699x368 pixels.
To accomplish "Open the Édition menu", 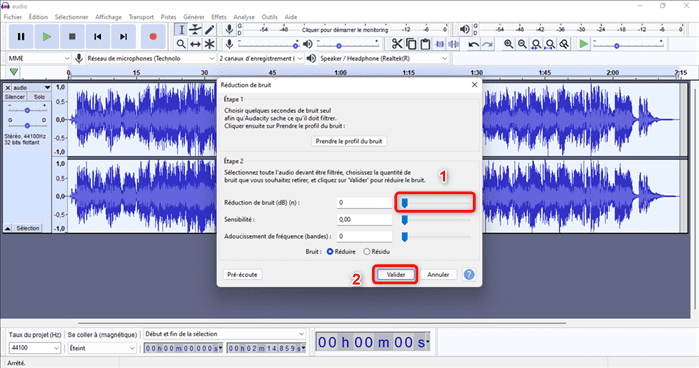I will pyautogui.click(x=38, y=17).
